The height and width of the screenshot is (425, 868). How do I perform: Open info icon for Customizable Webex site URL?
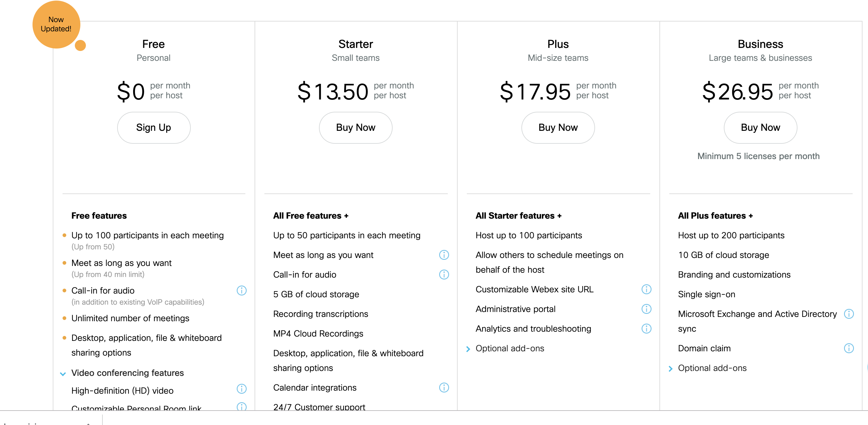(646, 289)
